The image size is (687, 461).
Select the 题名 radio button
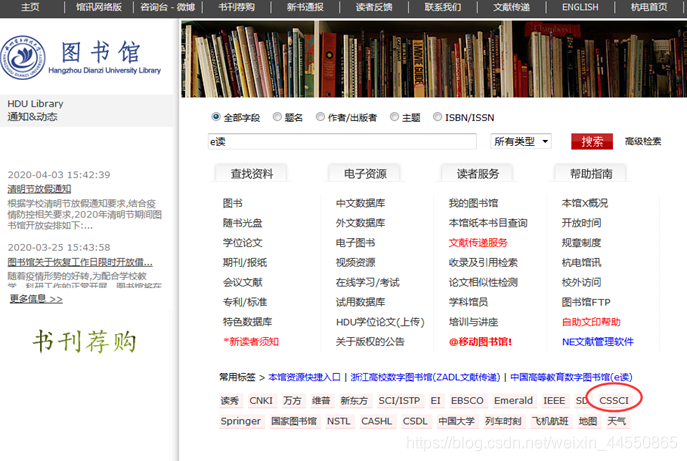tap(277, 117)
